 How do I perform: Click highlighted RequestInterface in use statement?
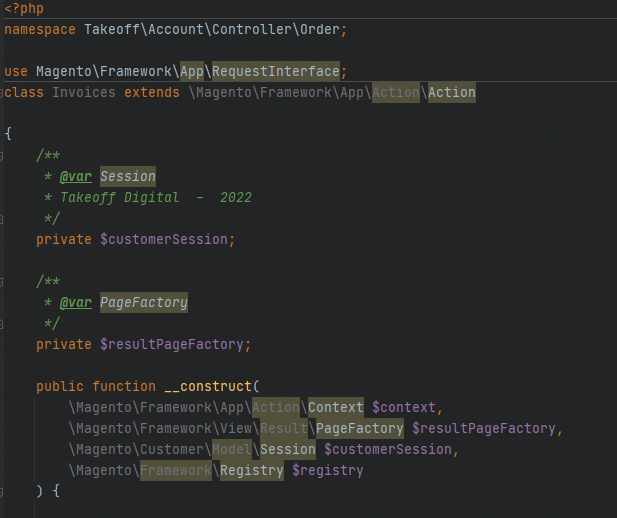pos(275,71)
